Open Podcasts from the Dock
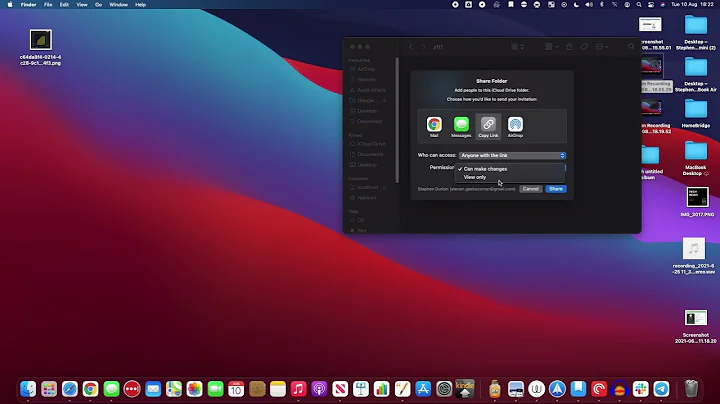This screenshot has height=404, width=720. point(319,389)
